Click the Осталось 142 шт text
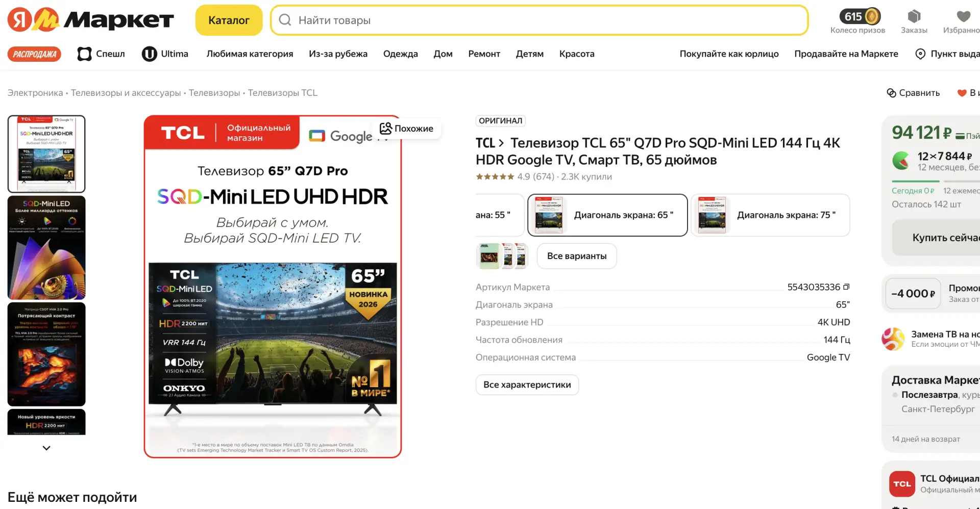 (926, 205)
